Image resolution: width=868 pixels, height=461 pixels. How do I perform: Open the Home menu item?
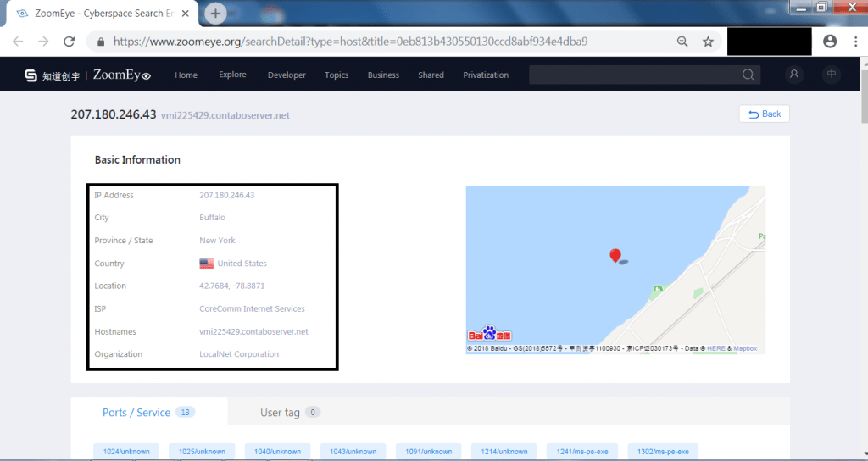pyautogui.click(x=186, y=75)
